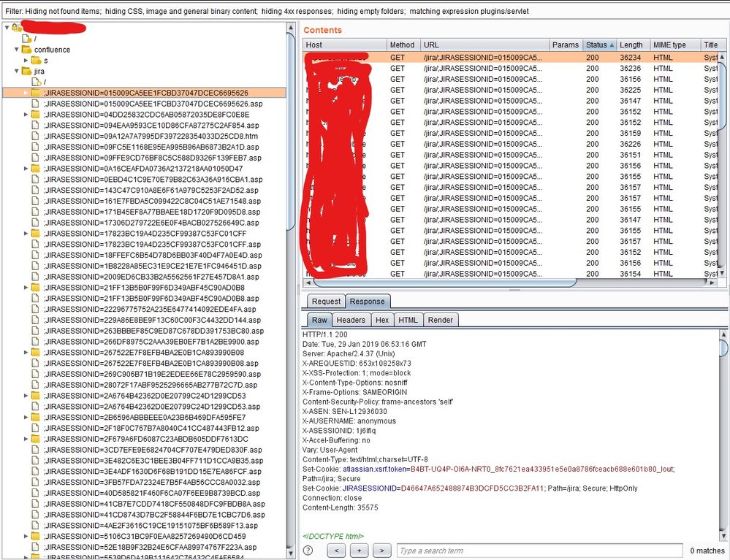
Task: Select the HTML view tab
Action: [x=408, y=320]
